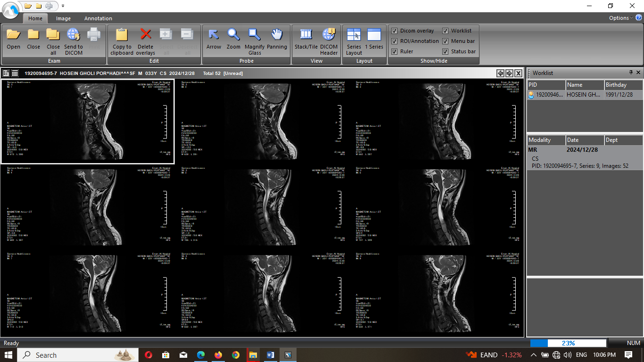This screenshot has height=362, width=644.
Task: Select the Zoom probe tool
Action: [x=233, y=35]
